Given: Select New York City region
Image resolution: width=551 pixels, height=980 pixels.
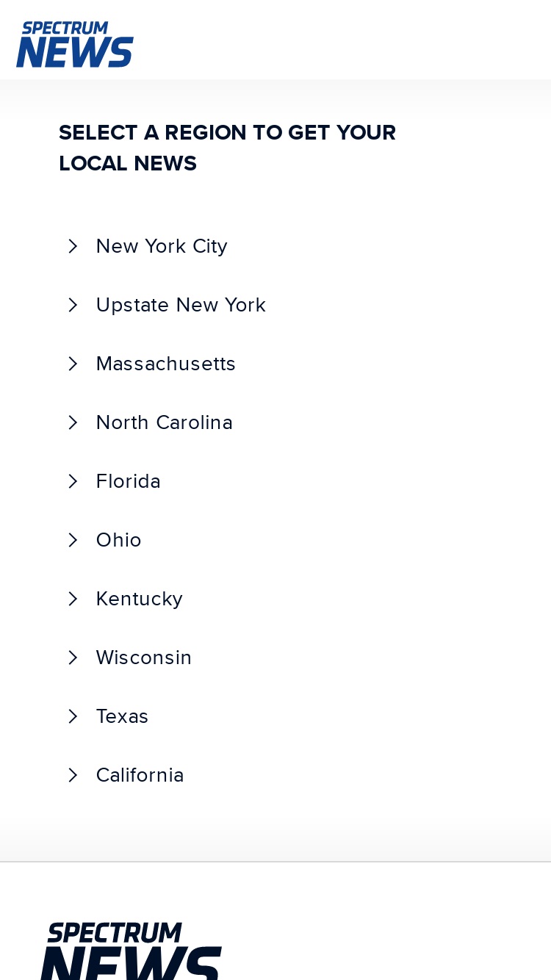Looking at the screenshot, I should click(x=162, y=246).
